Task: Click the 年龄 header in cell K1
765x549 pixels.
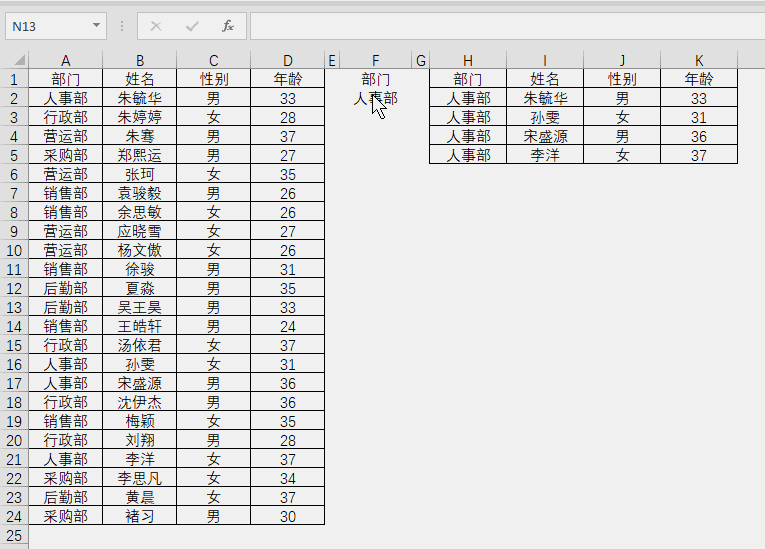Action: pos(699,79)
